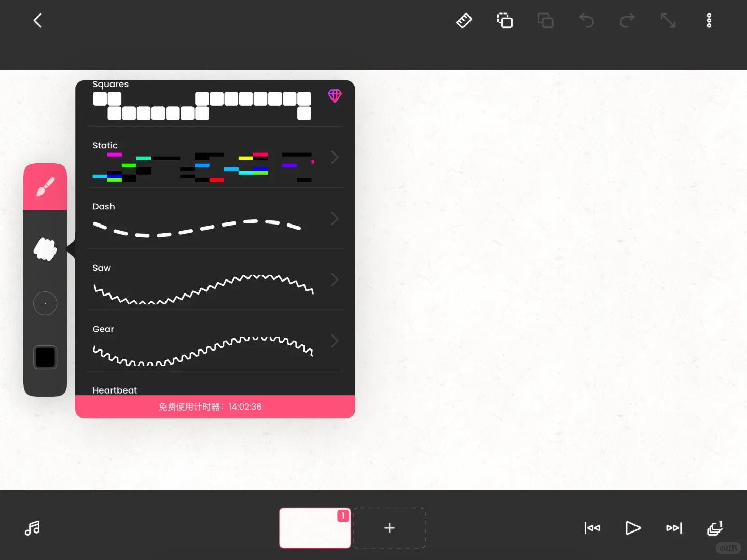Image resolution: width=747 pixels, height=560 pixels.
Task: Expand the Dash brush settings chevron
Action: (x=335, y=218)
